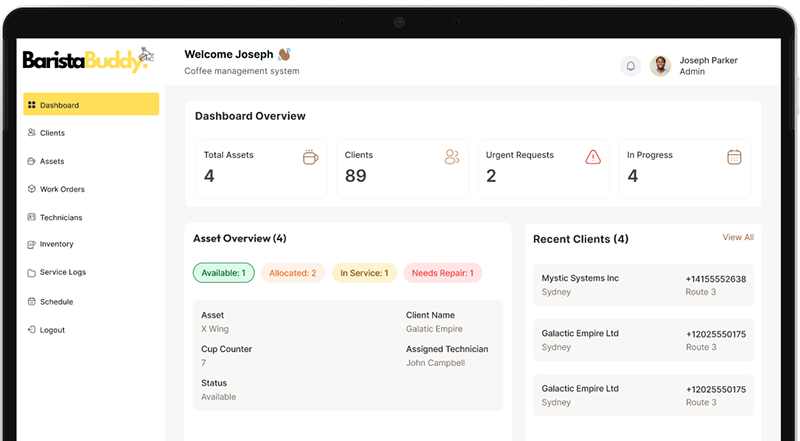800x441 pixels.
Task: Select the Needs Repair: 1 filter chip
Action: 443,273
